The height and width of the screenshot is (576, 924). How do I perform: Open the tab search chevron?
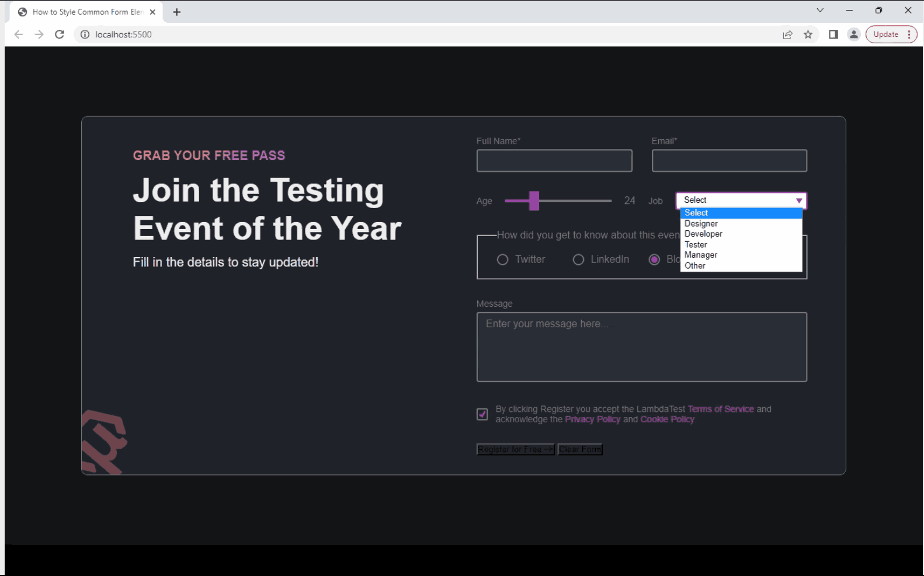click(x=820, y=10)
